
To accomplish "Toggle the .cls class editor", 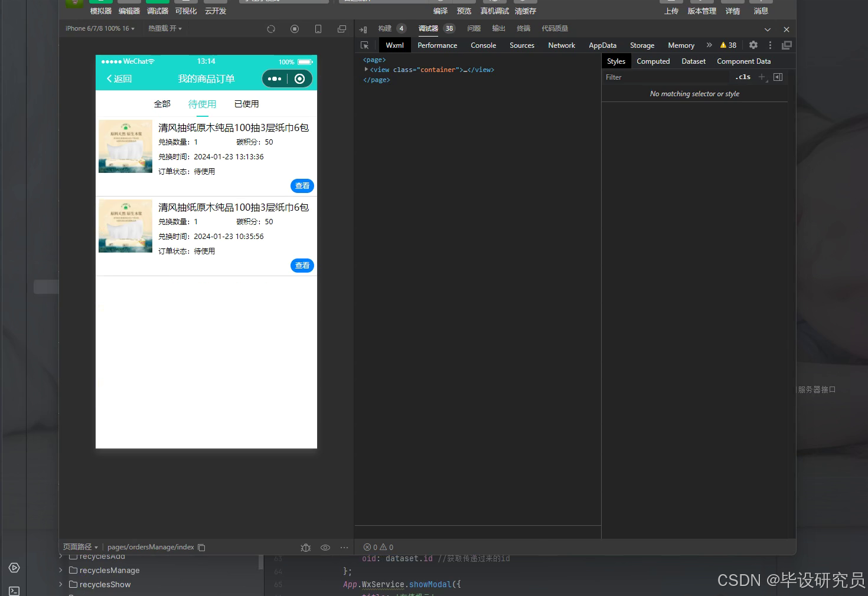I will tap(743, 77).
